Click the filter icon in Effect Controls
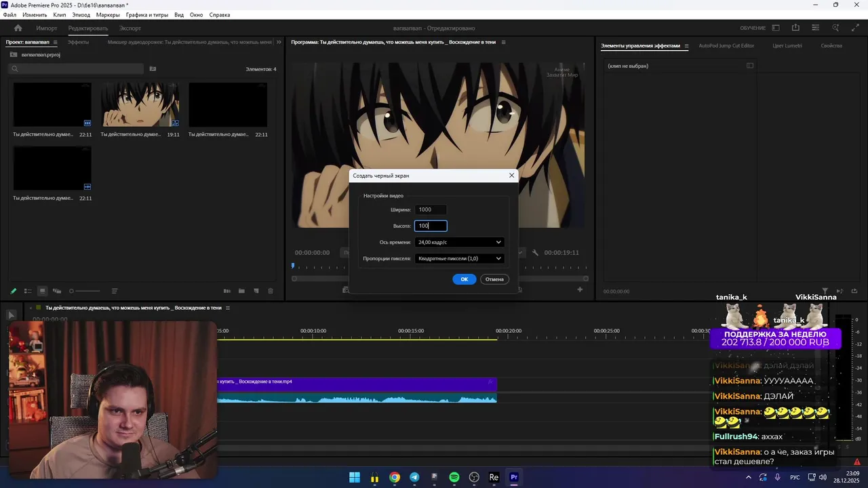Viewport: 868px width, 488px height. point(825,291)
